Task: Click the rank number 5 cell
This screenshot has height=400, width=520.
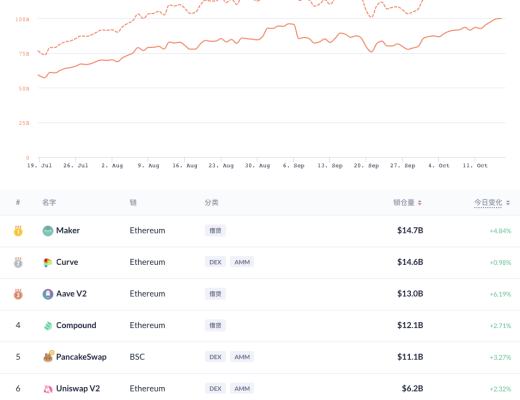Action: click(x=18, y=357)
